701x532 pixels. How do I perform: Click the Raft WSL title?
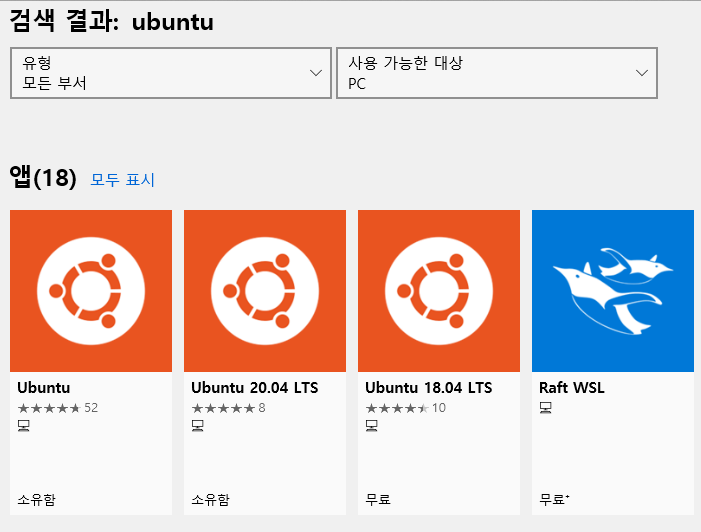572,388
